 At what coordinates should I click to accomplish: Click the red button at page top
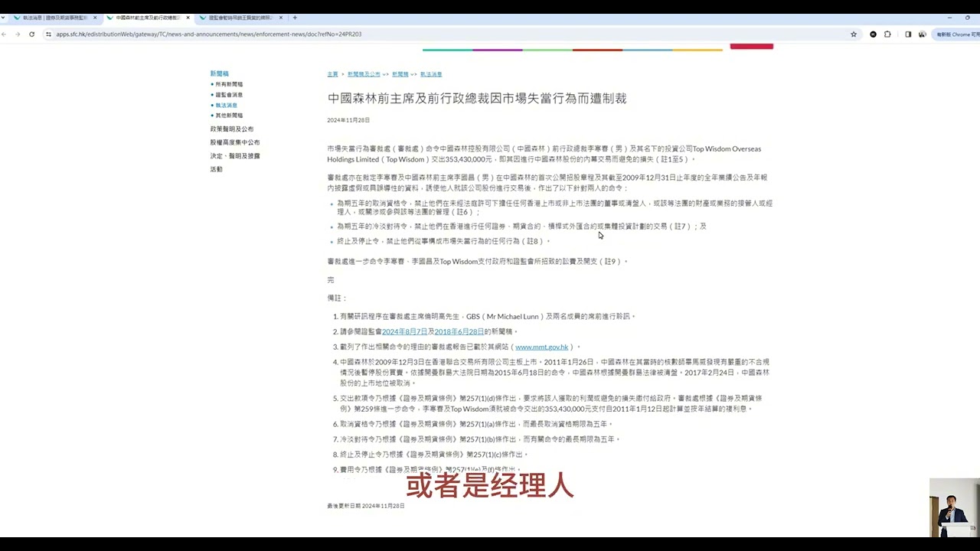[752, 47]
